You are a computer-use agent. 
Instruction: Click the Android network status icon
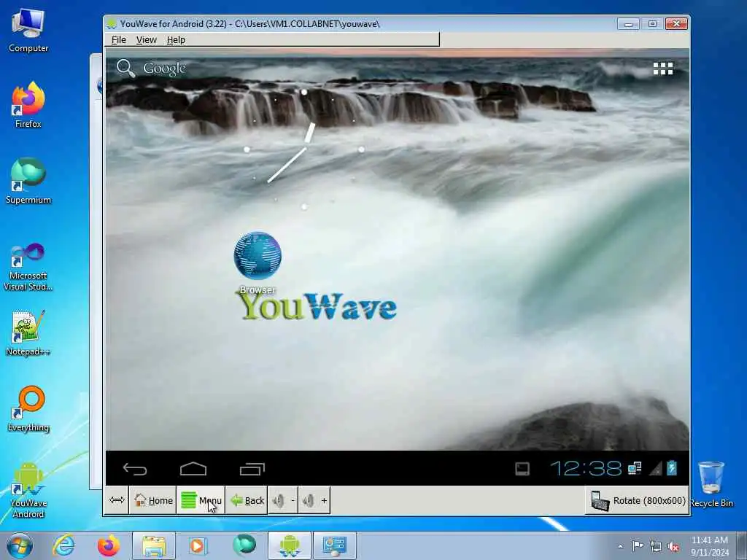point(635,468)
